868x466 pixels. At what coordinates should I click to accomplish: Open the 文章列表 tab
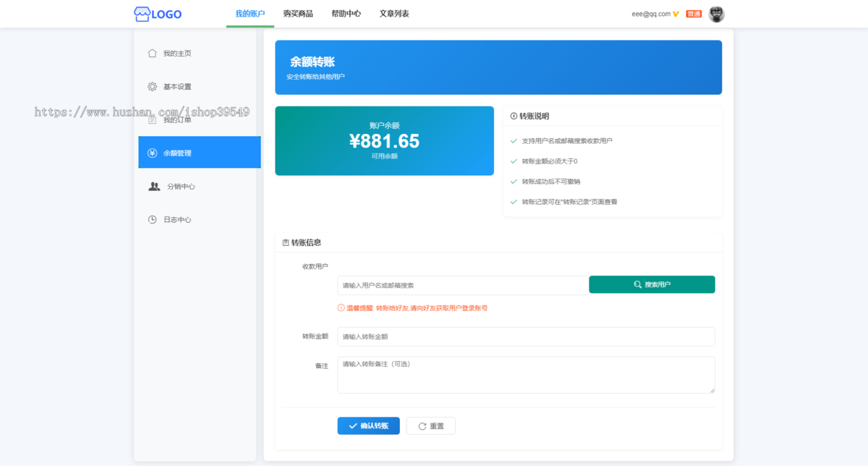click(x=394, y=14)
